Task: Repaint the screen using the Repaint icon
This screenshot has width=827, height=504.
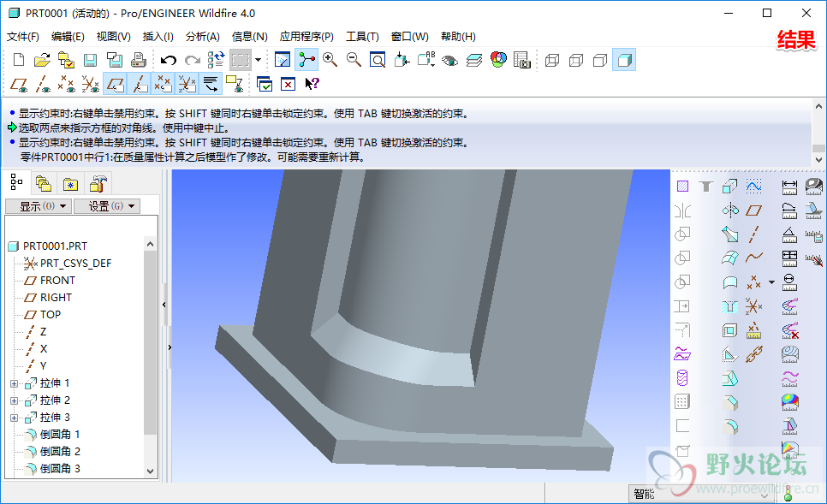Action: [283, 60]
